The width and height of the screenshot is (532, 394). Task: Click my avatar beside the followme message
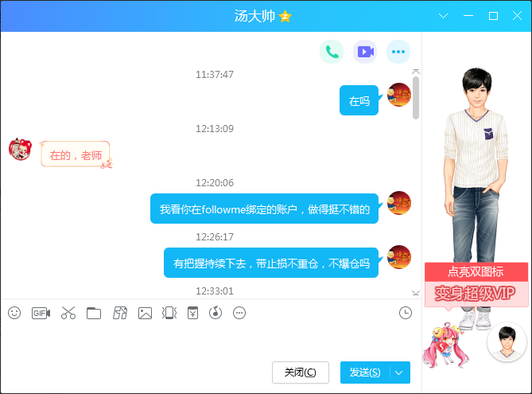point(399,203)
